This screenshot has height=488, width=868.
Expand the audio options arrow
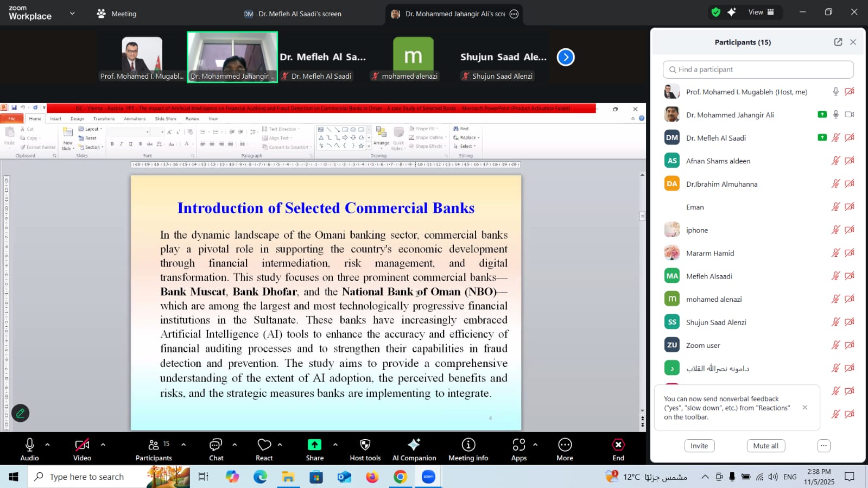(x=48, y=445)
